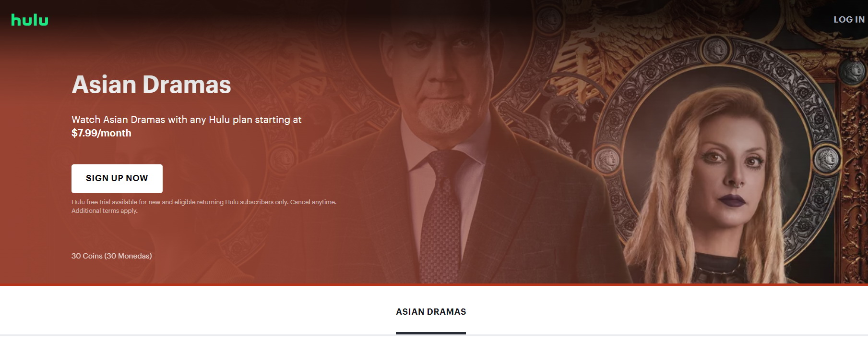Image resolution: width=868 pixels, height=357 pixels.
Task: Click the $7.99/month price text
Action: pyautogui.click(x=101, y=133)
